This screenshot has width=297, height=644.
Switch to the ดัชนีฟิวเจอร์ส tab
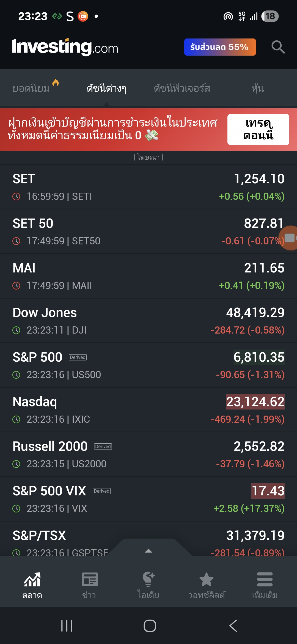coord(182,88)
